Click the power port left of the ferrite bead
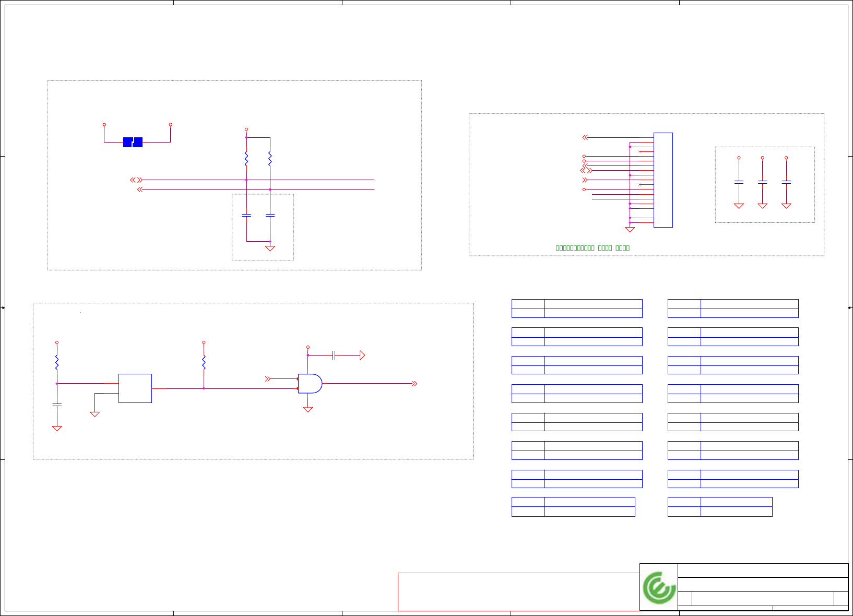Screen dimensions: 853x616 (104, 125)
